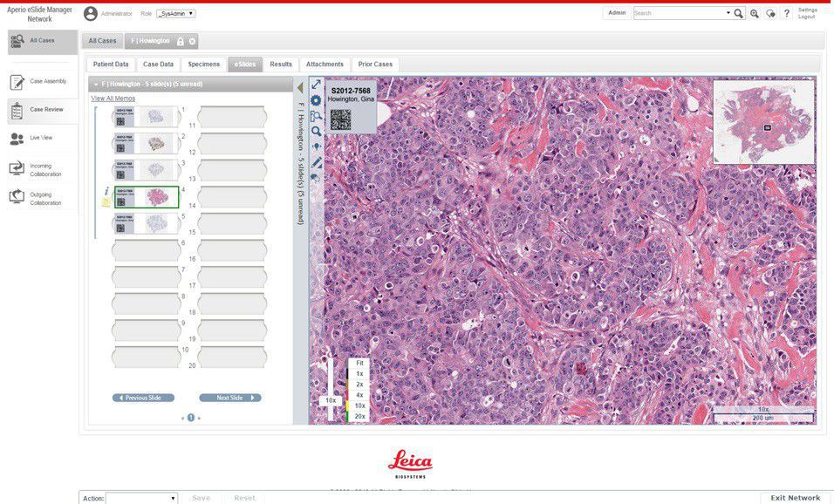
Task: Open the Case Assembly sidebar icon
Action: coord(17,82)
